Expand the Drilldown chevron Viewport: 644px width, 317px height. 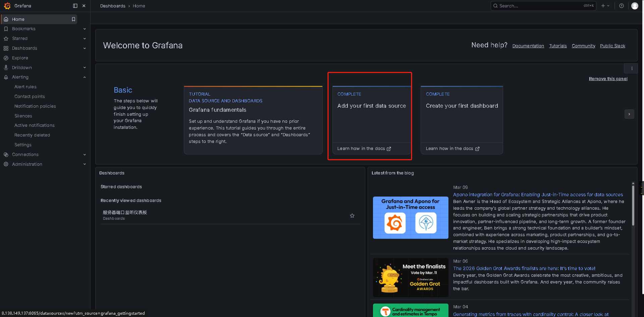85,68
